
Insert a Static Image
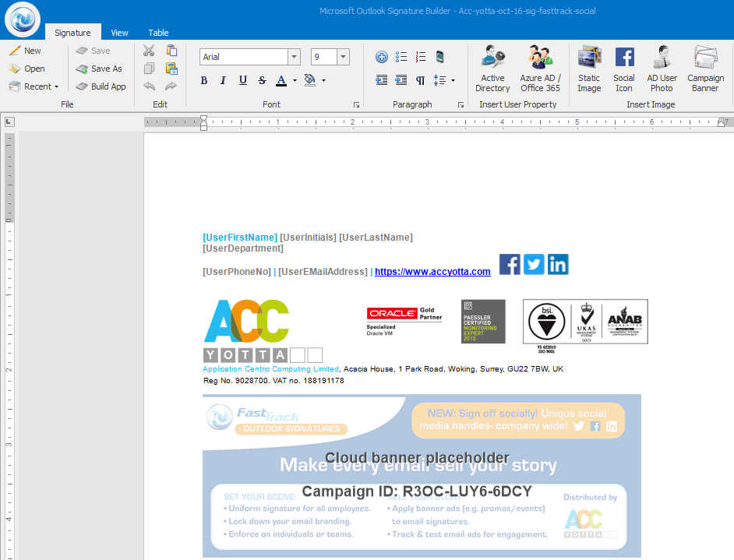tap(589, 69)
